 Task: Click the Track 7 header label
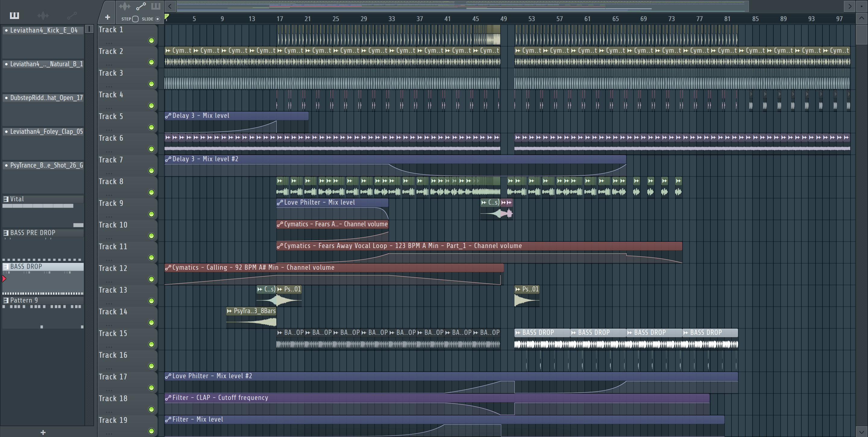pos(111,160)
